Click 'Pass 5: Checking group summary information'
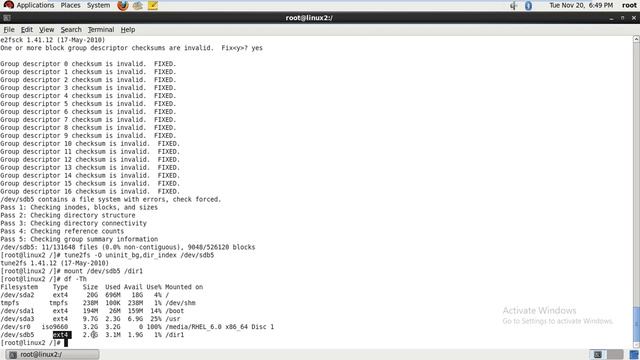This screenshot has height=360, width=640. click(x=79, y=239)
